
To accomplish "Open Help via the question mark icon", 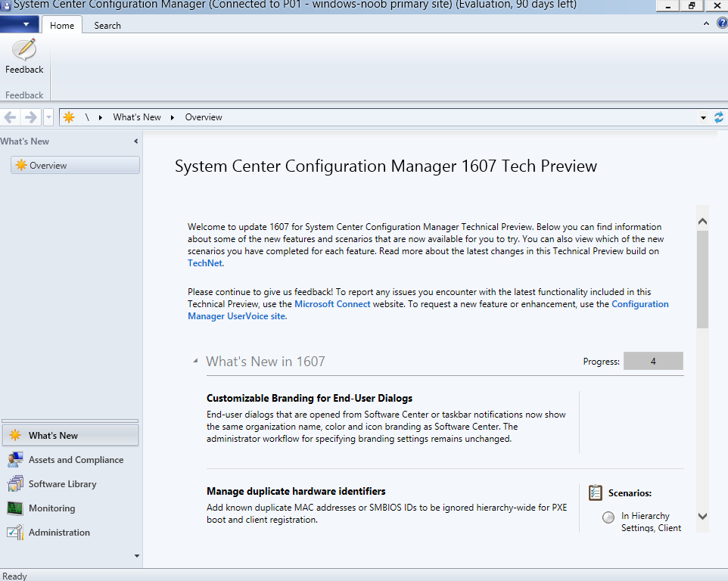I will (723, 23).
